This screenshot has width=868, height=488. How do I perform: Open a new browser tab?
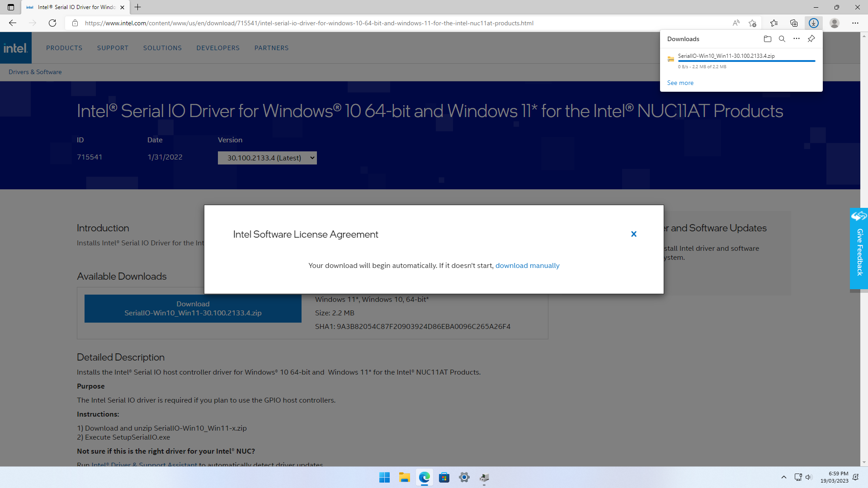click(x=138, y=7)
